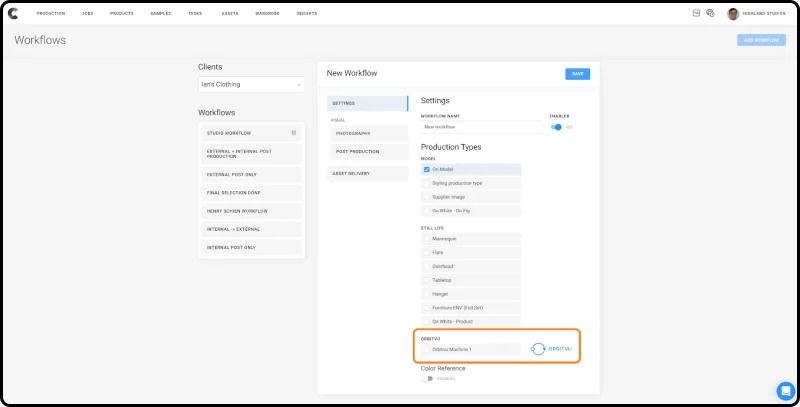Uncheck the On Model production type
Viewport: 800px width, 407px height.
(x=427, y=169)
